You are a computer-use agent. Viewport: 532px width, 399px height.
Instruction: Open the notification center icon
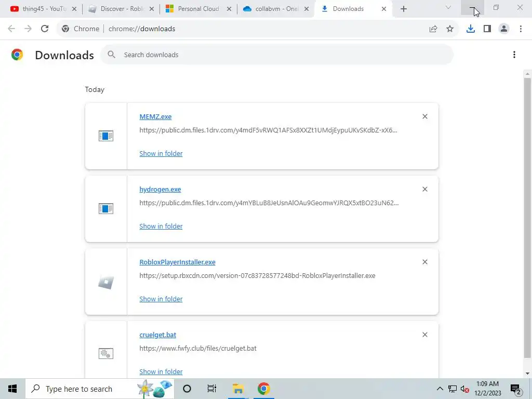pyautogui.click(x=516, y=389)
